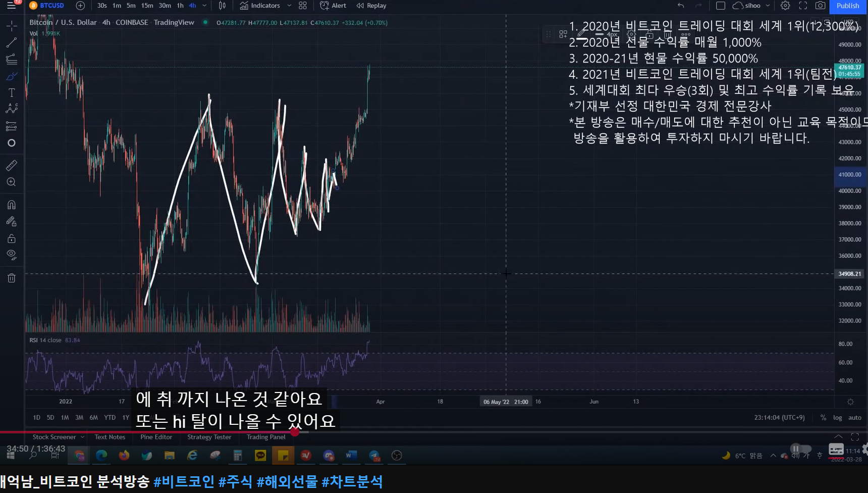Screen dimensions: 868x493
Task: Set date range to 3M
Action: click(79, 418)
